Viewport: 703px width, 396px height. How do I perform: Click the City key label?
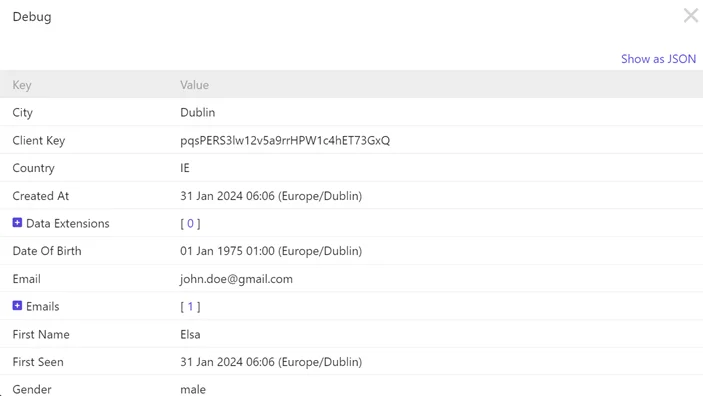click(x=22, y=113)
